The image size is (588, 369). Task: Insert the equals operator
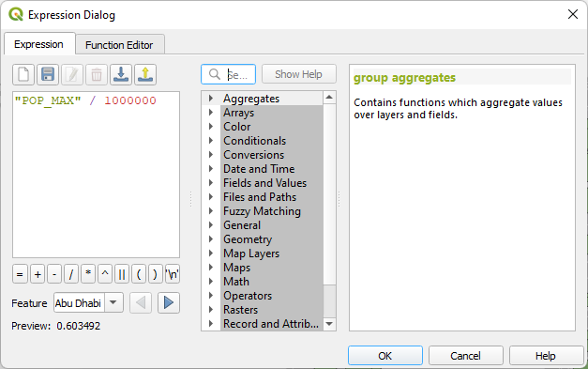tap(20, 274)
